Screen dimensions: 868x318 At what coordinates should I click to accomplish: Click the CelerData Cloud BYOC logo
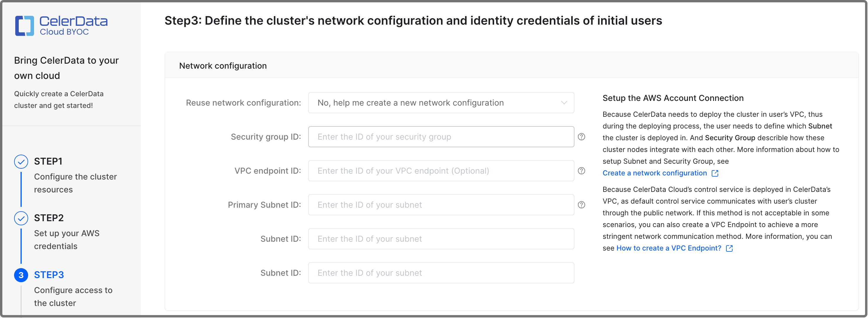pyautogui.click(x=61, y=26)
